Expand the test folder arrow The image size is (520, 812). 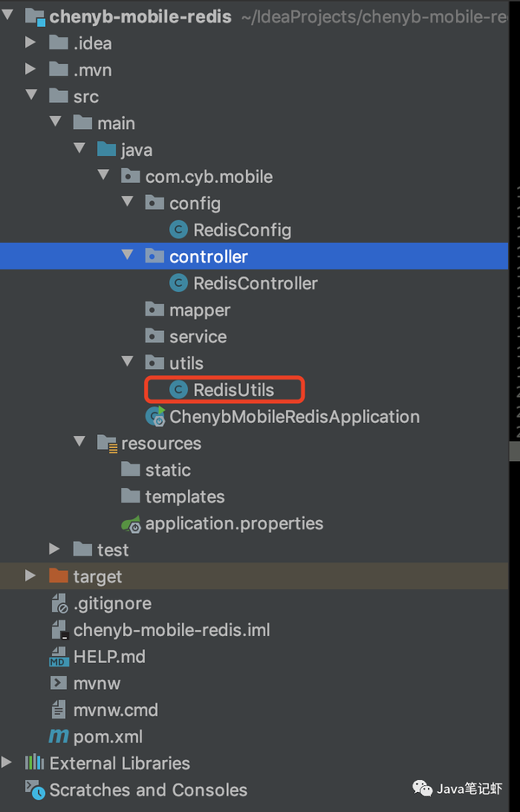coord(55,549)
